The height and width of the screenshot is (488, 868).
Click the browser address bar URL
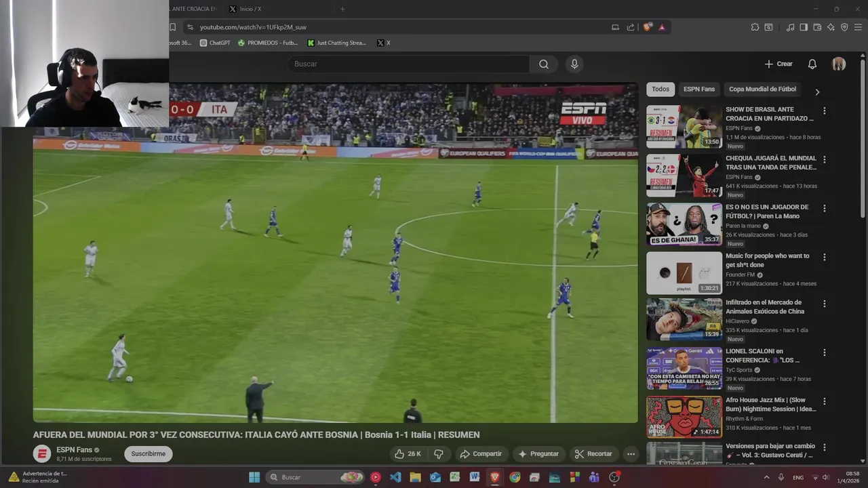coord(253,27)
